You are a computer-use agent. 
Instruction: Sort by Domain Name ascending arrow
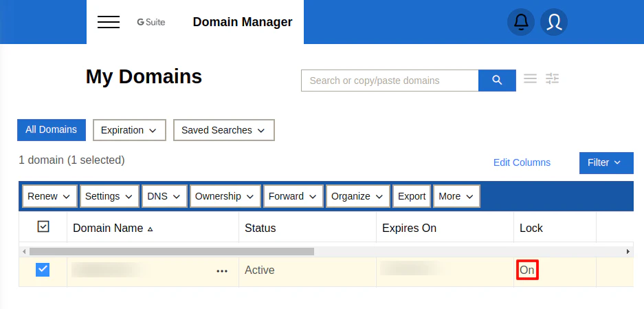[x=151, y=229]
